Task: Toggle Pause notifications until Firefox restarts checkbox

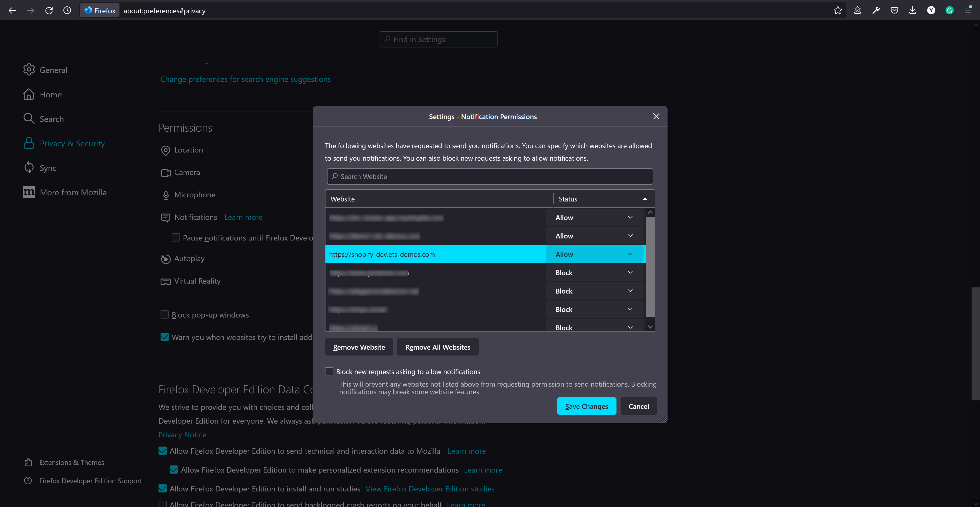Action: (x=176, y=237)
